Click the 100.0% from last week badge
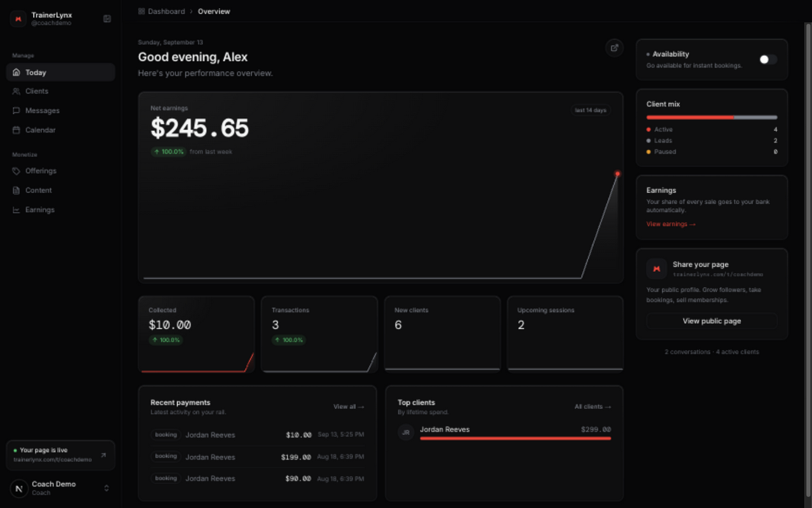This screenshot has height=508, width=812. [x=169, y=152]
